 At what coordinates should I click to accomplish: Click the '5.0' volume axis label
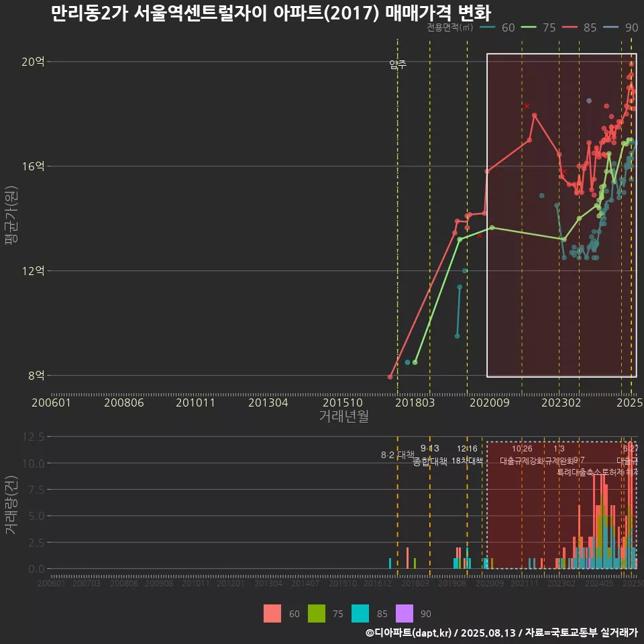(x=36, y=516)
